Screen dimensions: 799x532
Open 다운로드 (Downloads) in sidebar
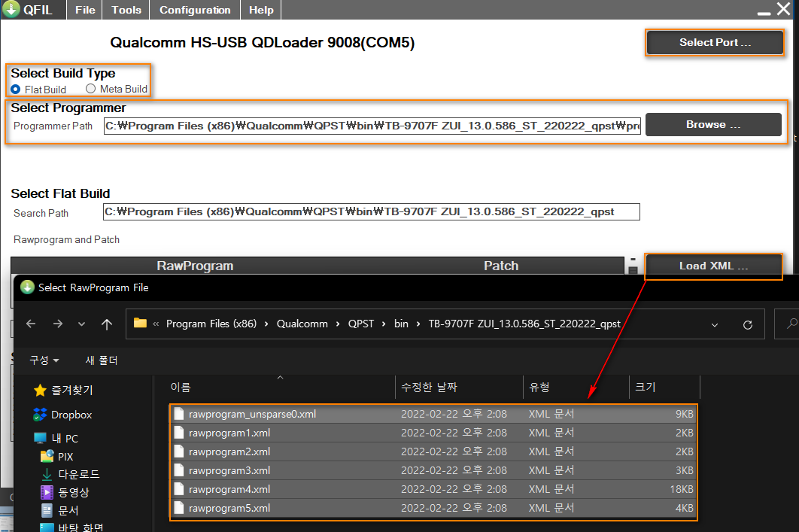tap(70, 474)
